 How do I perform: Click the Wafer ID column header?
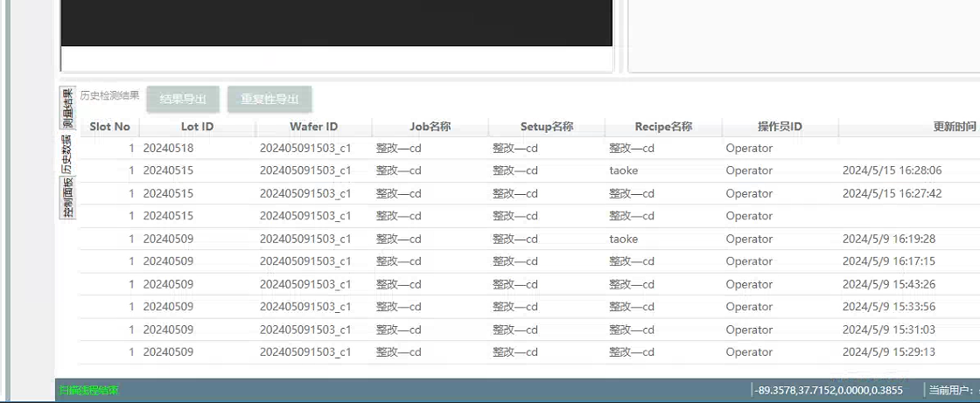314,127
